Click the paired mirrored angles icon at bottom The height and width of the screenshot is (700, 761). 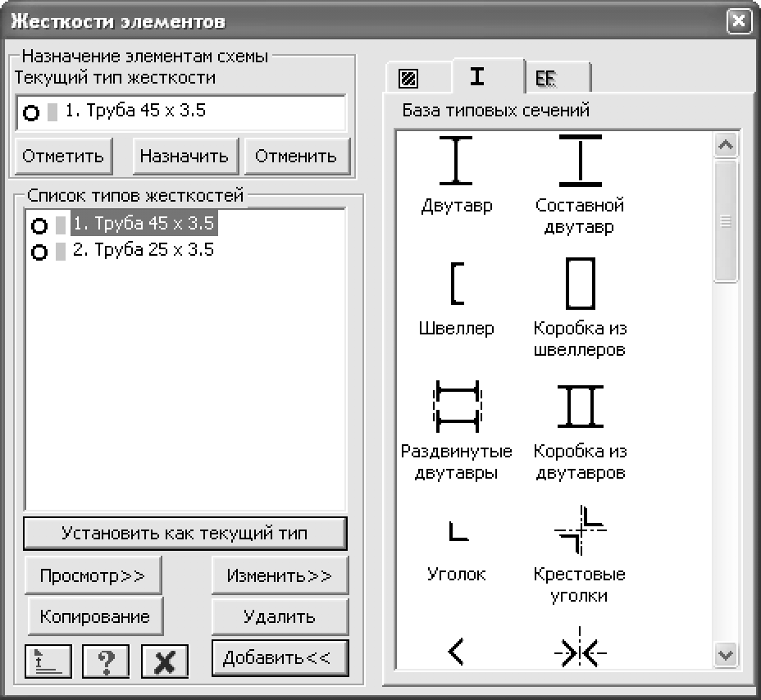(580, 648)
